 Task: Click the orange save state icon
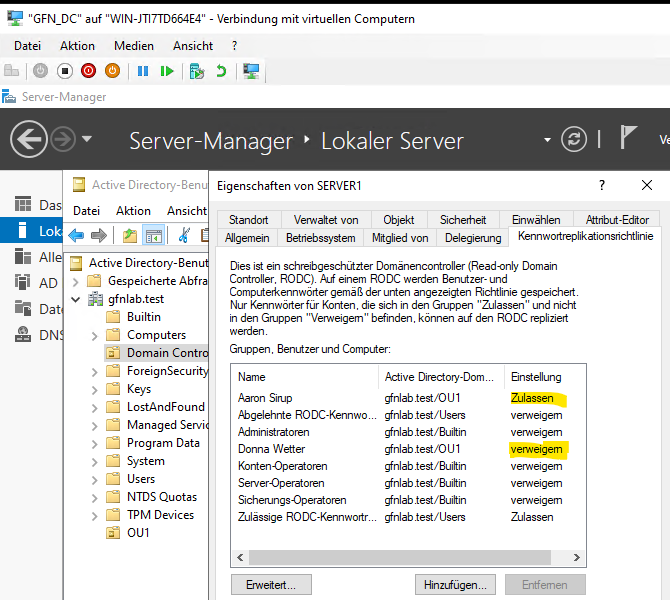point(112,71)
